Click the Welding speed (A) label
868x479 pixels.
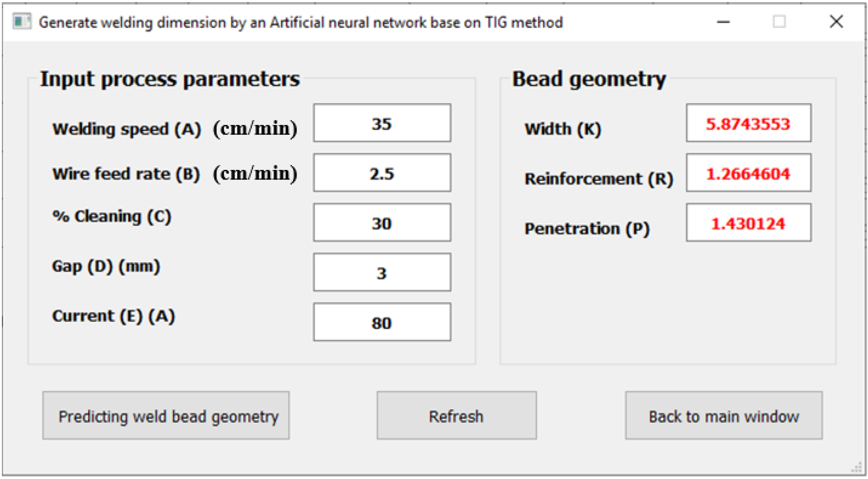pos(127,129)
